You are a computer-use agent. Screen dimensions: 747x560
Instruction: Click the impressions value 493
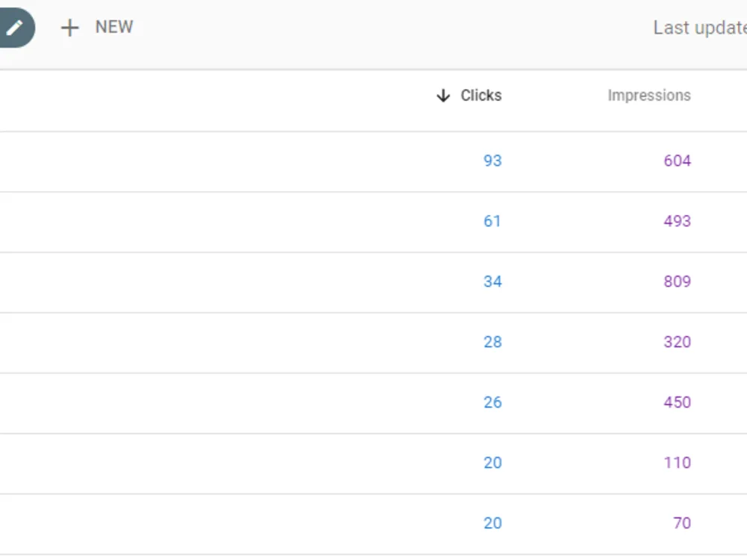677,222
